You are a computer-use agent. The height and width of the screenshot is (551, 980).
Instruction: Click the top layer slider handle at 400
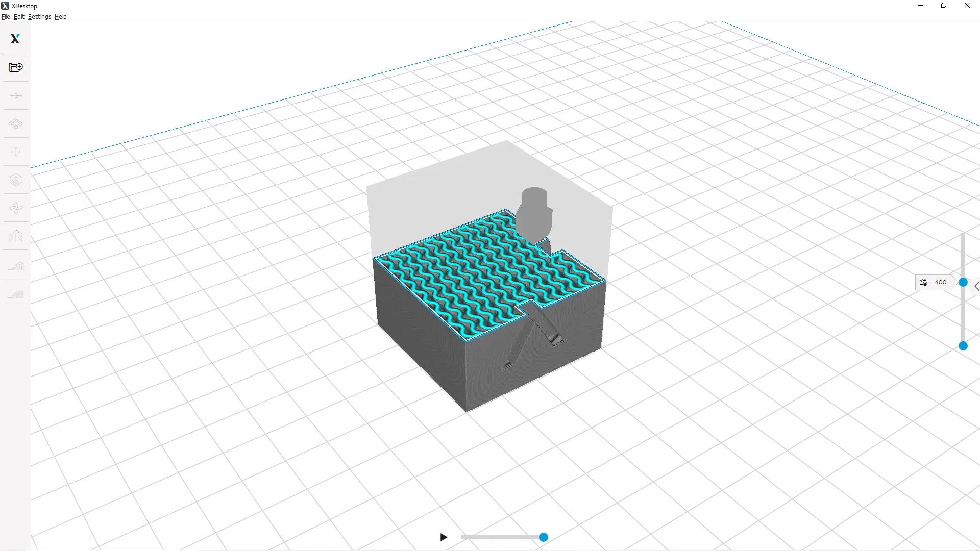(963, 282)
